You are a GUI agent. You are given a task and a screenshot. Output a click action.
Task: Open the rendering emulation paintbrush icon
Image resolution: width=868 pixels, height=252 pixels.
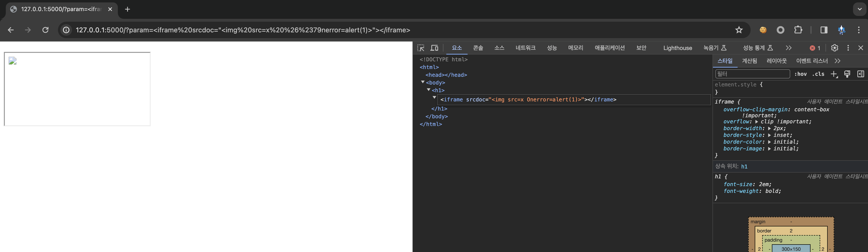coord(847,74)
